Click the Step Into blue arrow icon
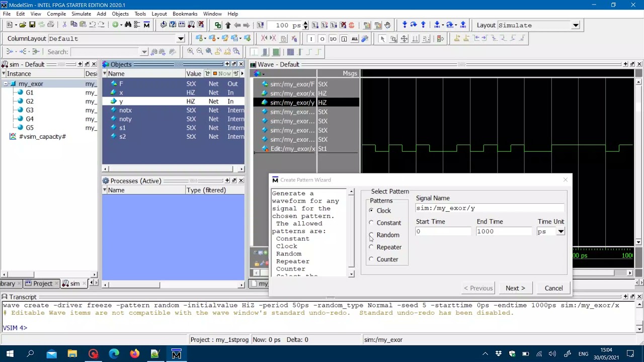Screen dimensions: 644x362 pos(405,25)
